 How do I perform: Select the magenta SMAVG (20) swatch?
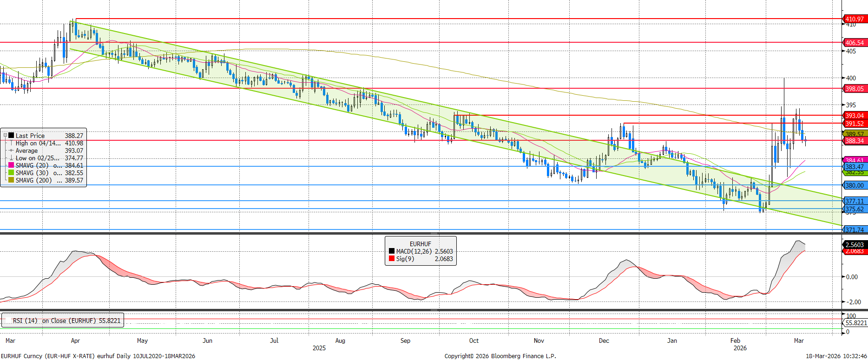click(x=11, y=165)
